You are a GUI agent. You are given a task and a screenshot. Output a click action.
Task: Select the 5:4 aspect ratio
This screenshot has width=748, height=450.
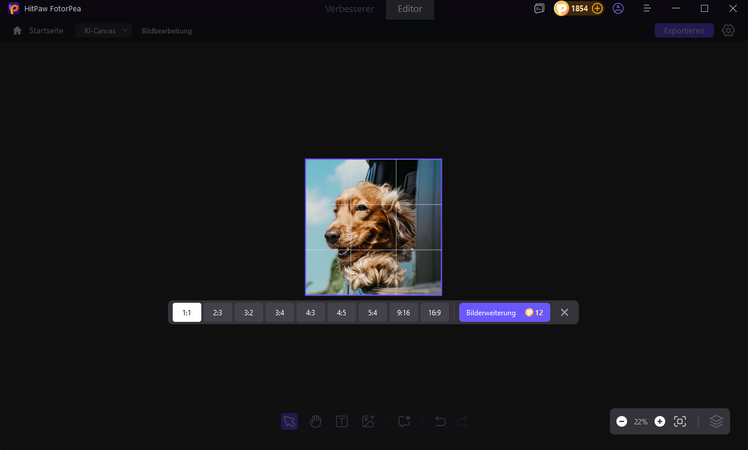click(373, 313)
